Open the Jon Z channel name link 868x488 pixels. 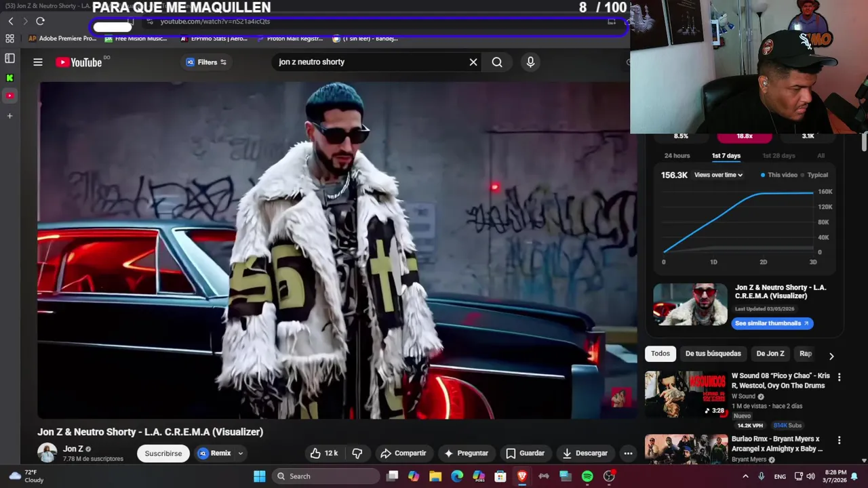tap(73, 449)
